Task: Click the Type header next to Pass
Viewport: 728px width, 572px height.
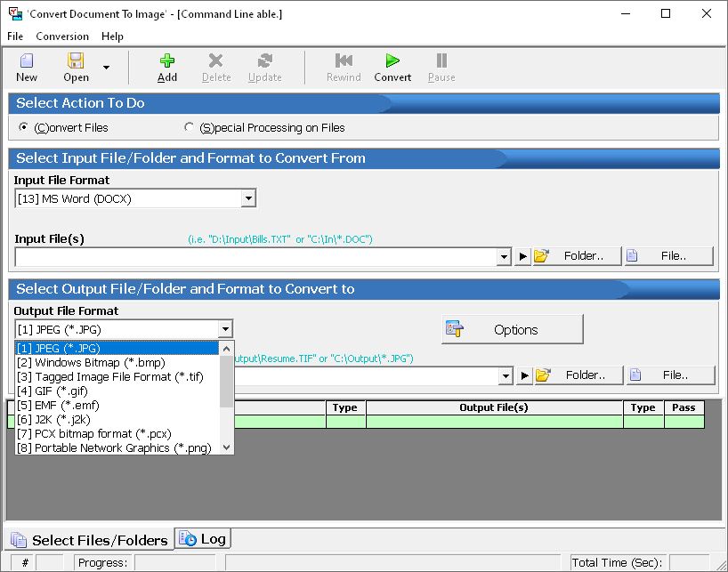Action: [x=643, y=407]
